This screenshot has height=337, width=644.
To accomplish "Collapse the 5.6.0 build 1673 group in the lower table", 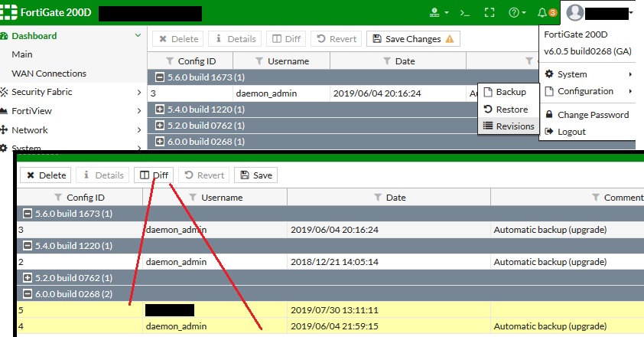I will coord(28,214).
